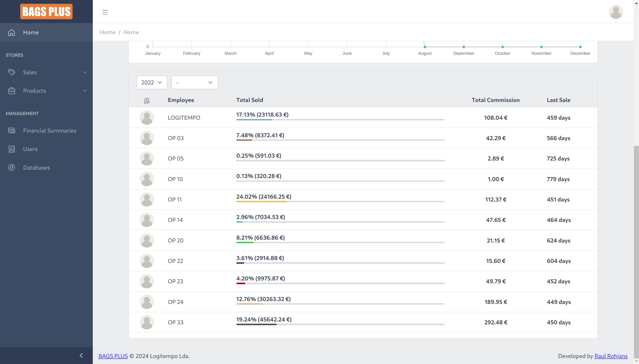
Task: Open the user profile avatar
Action: [x=616, y=12]
